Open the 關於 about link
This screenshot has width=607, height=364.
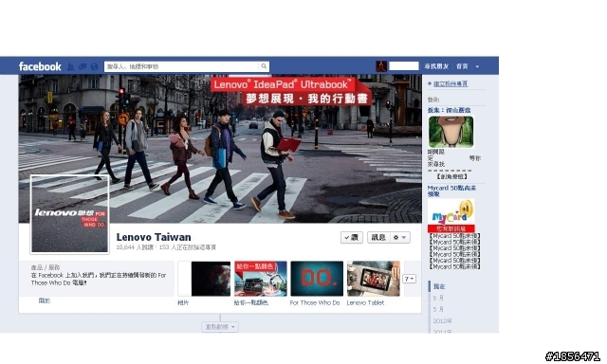(45, 300)
